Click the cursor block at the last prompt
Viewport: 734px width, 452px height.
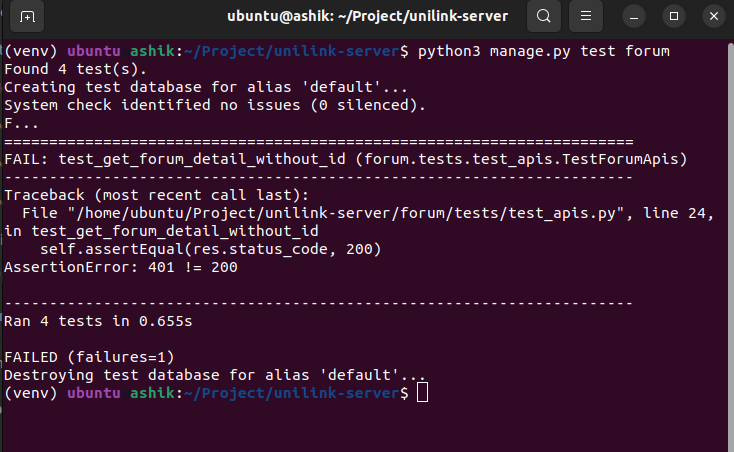[x=422, y=393]
